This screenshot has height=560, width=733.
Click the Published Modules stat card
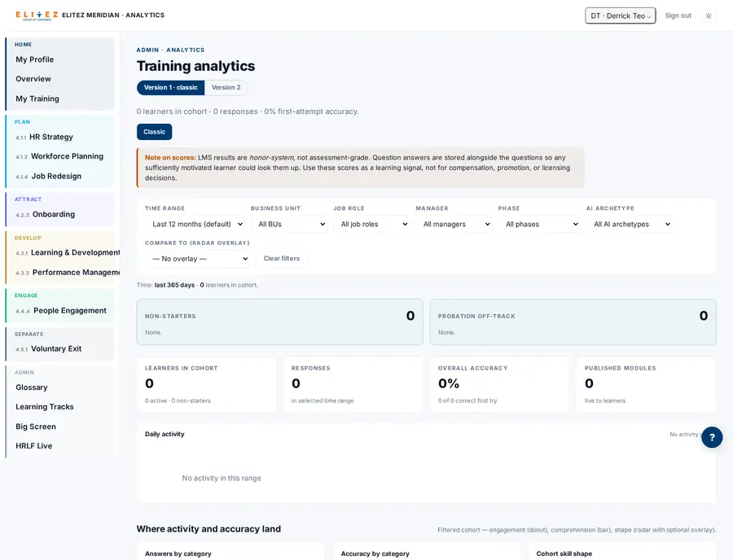point(646,384)
